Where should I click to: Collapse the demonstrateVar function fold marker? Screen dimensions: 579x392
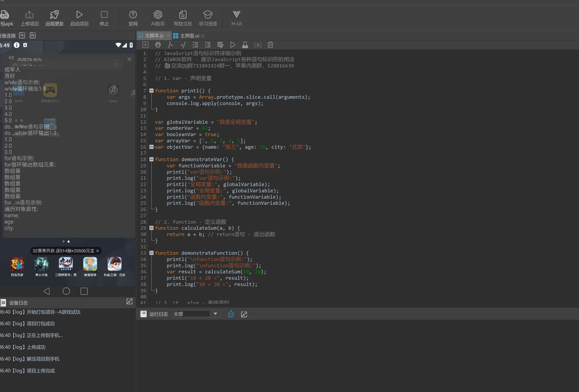point(151,159)
